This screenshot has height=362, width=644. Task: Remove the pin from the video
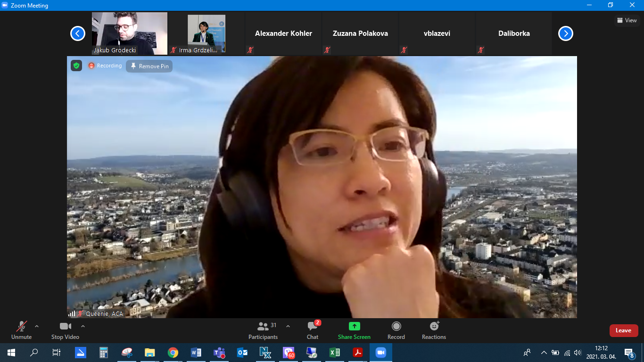[149, 66]
